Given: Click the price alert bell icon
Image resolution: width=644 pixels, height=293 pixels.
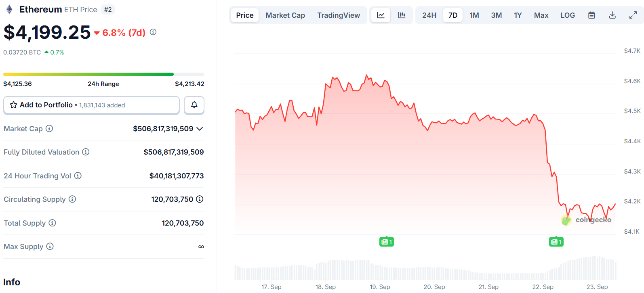Looking at the screenshot, I should click(194, 105).
